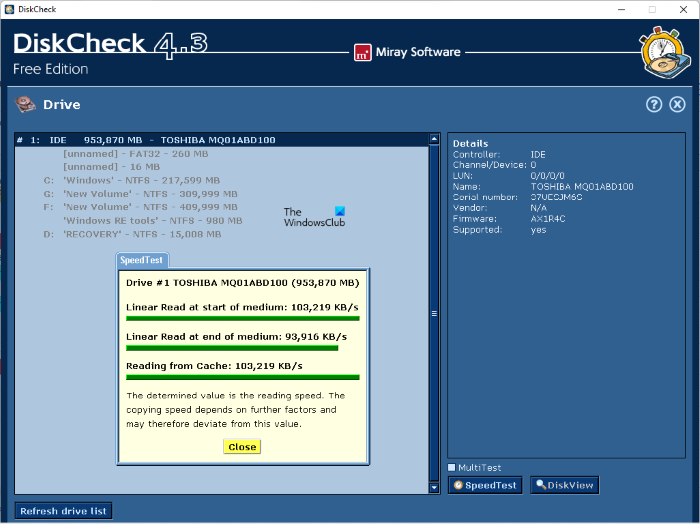Viewport: 700px width, 524px height.
Task: Click the Name value TOSHIBA MQ01ABD100 in Details
Action: click(582, 187)
